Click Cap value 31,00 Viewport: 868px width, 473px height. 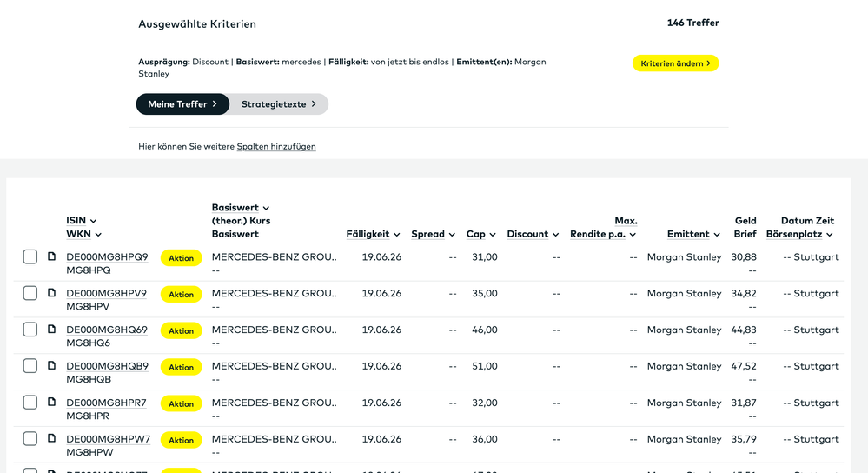[x=484, y=257]
